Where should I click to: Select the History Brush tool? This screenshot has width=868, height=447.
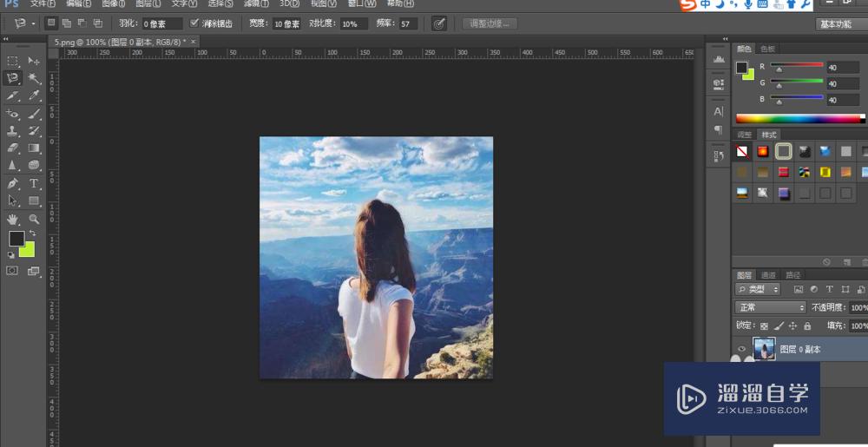[x=34, y=131]
